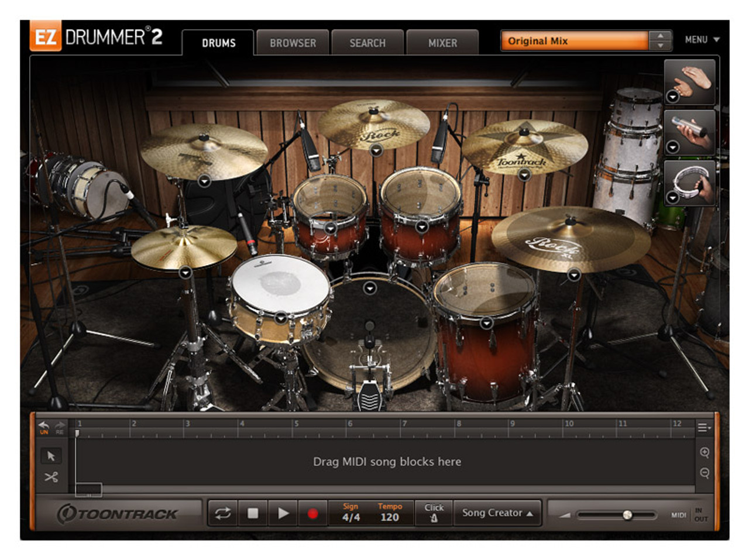Click the shaker percussion thumbnail
This screenshot has width=749, height=560.
tap(690, 132)
